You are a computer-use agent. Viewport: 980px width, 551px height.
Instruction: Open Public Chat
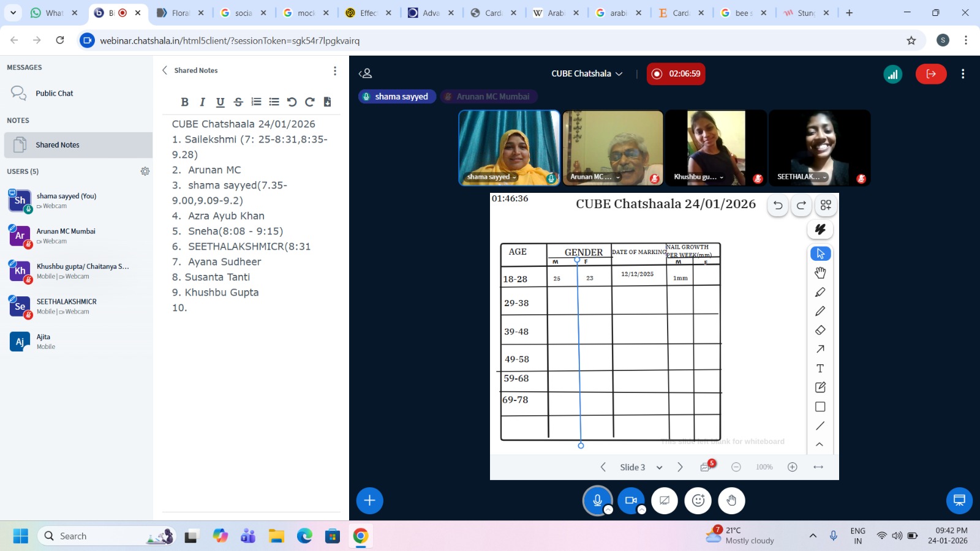pyautogui.click(x=54, y=94)
